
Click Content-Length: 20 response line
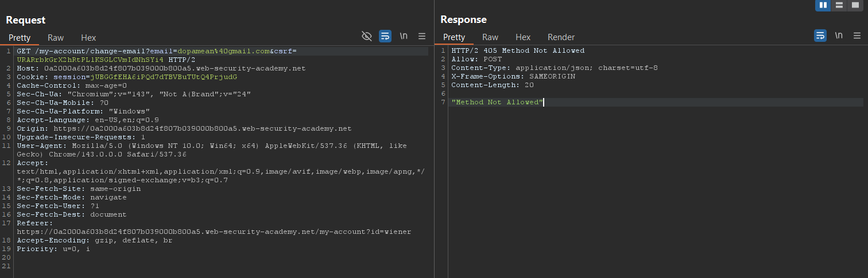(493, 85)
